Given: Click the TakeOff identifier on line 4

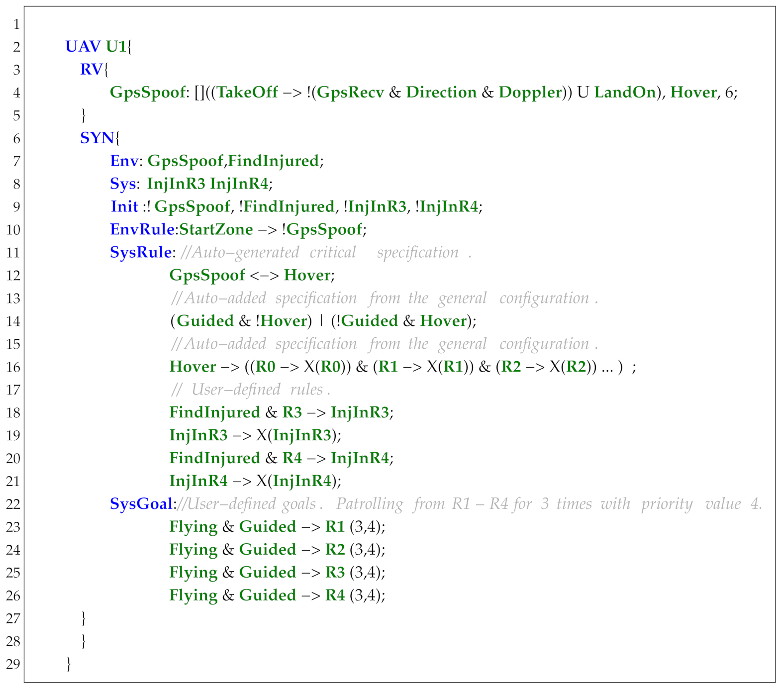Looking at the screenshot, I should (247, 93).
